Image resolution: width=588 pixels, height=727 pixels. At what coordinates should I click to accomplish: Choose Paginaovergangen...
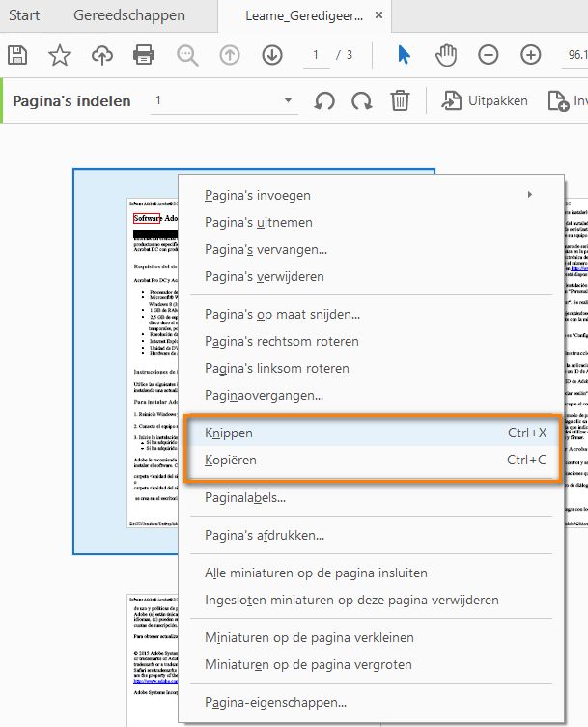point(371,395)
